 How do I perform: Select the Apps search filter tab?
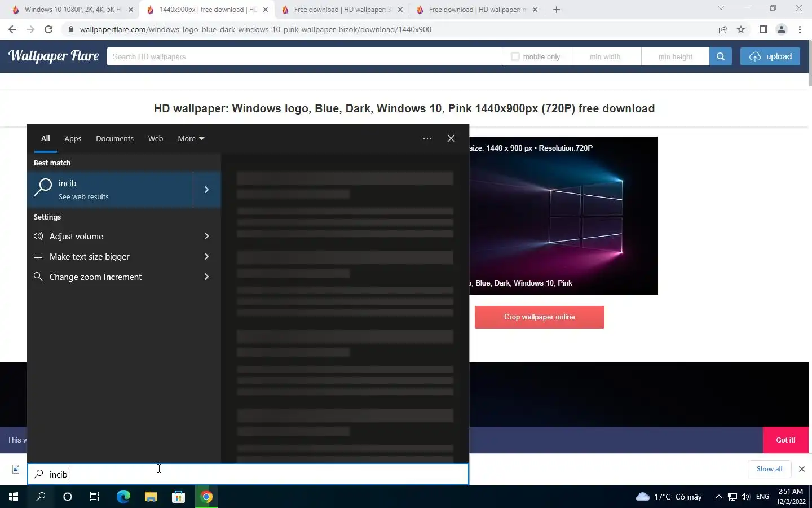point(73,139)
